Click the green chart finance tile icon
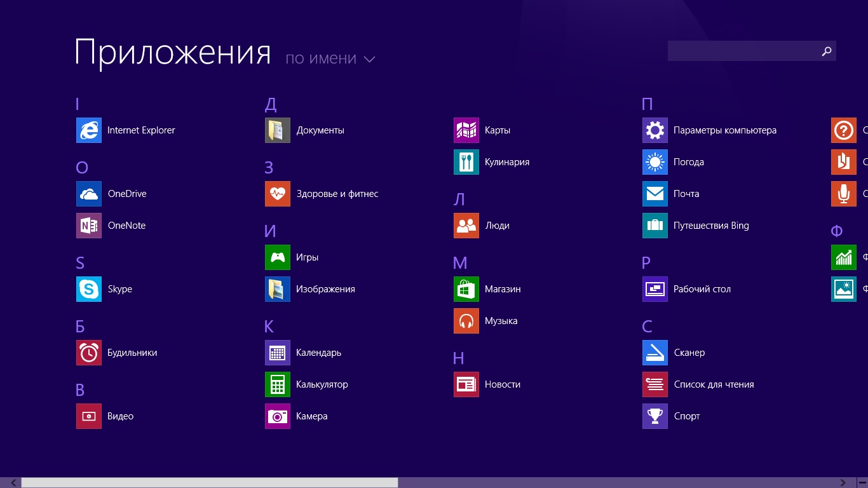 pyautogui.click(x=844, y=257)
